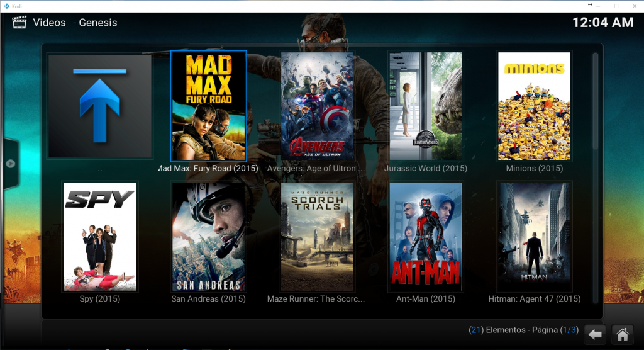Image resolution: width=644 pixels, height=350 pixels.
Task: Click the Ant-Man (2015) title text
Action: tap(425, 298)
